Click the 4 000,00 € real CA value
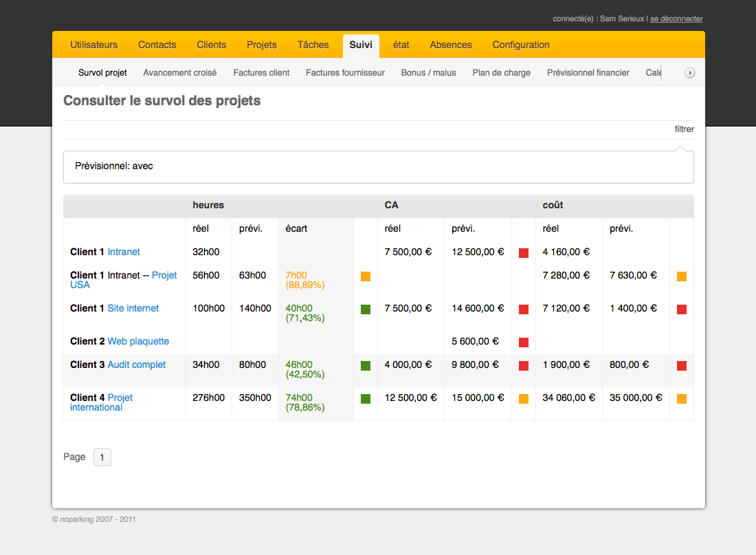 [408, 365]
